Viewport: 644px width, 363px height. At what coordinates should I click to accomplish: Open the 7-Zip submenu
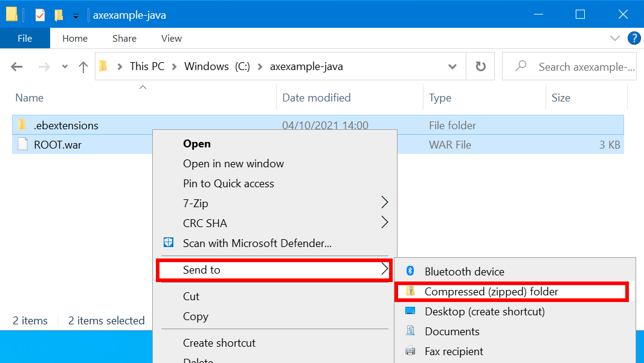click(x=275, y=204)
